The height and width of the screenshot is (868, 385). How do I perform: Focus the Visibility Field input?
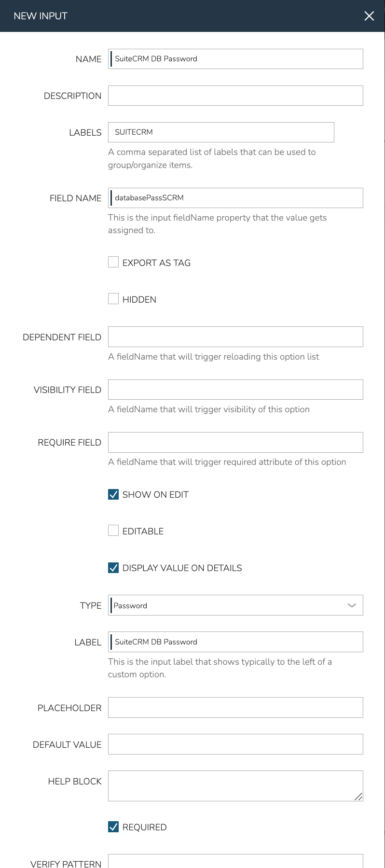[x=235, y=390]
